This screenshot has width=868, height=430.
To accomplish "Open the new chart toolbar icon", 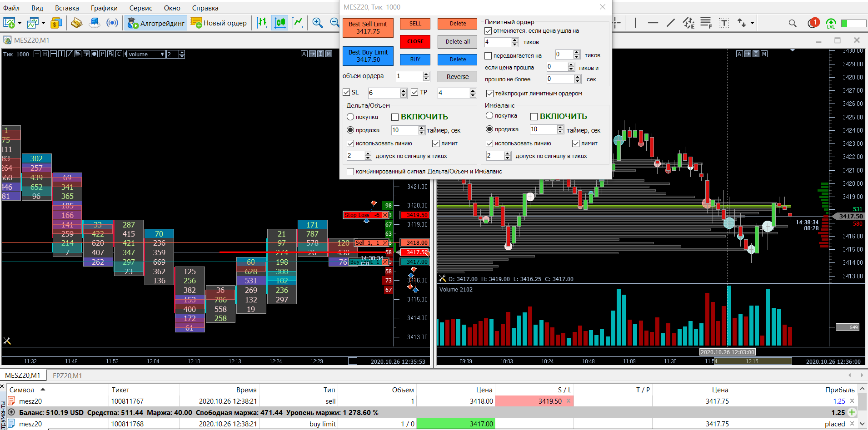I will coord(9,23).
